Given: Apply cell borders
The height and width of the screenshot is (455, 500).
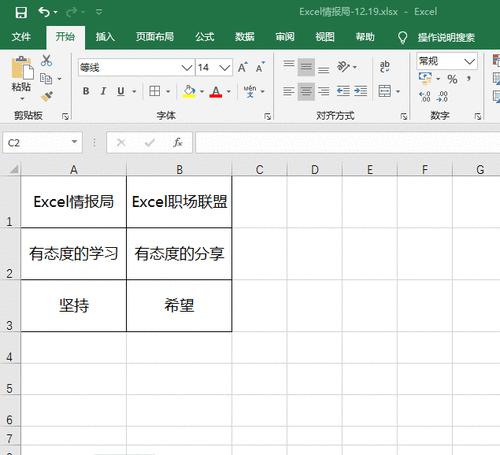Looking at the screenshot, I should pyautogui.click(x=155, y=91).
